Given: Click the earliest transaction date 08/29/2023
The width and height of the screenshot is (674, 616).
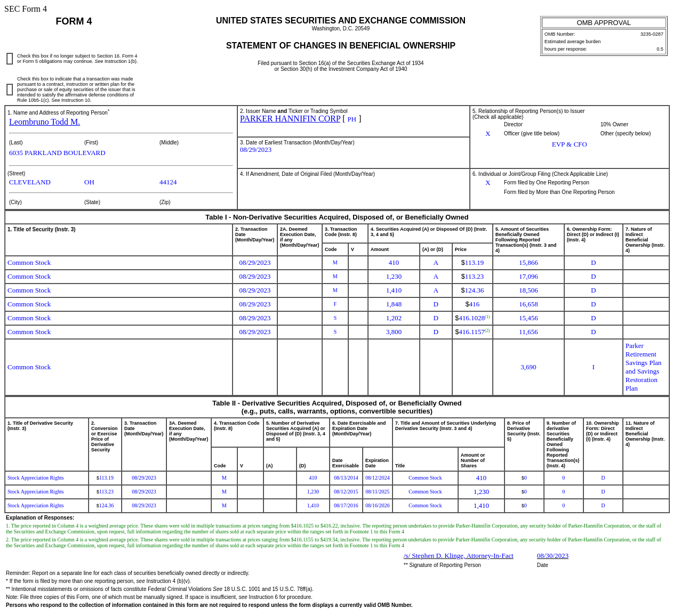Looking at the screenshot, I should pos(255,150).
